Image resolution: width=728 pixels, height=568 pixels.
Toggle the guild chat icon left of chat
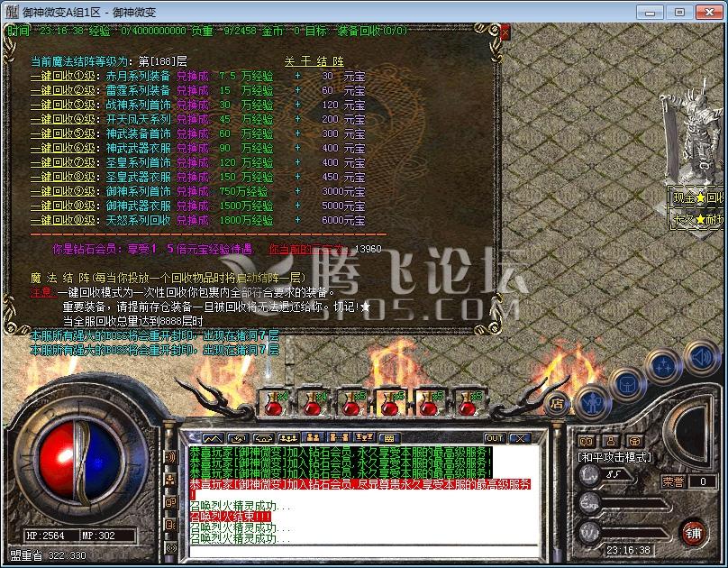pos(171,502)
